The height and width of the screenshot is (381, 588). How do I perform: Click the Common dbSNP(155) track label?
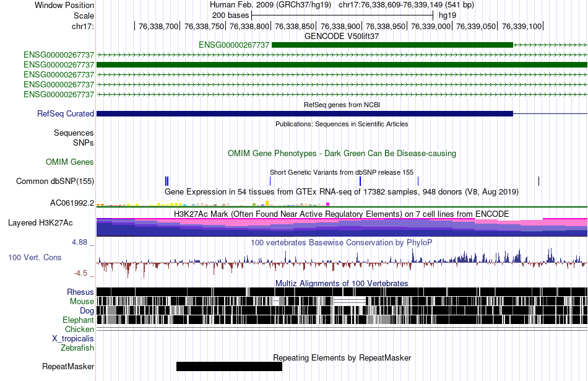pos(55,182)
